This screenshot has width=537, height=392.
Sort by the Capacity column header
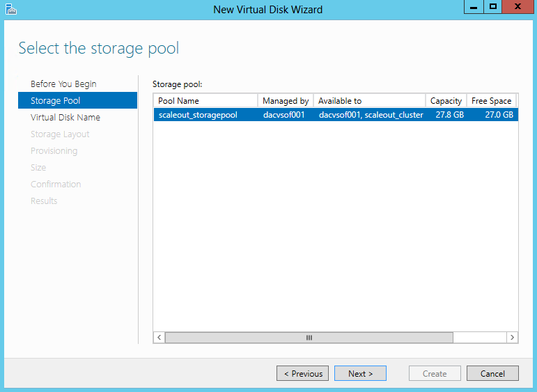pos(446,101)
